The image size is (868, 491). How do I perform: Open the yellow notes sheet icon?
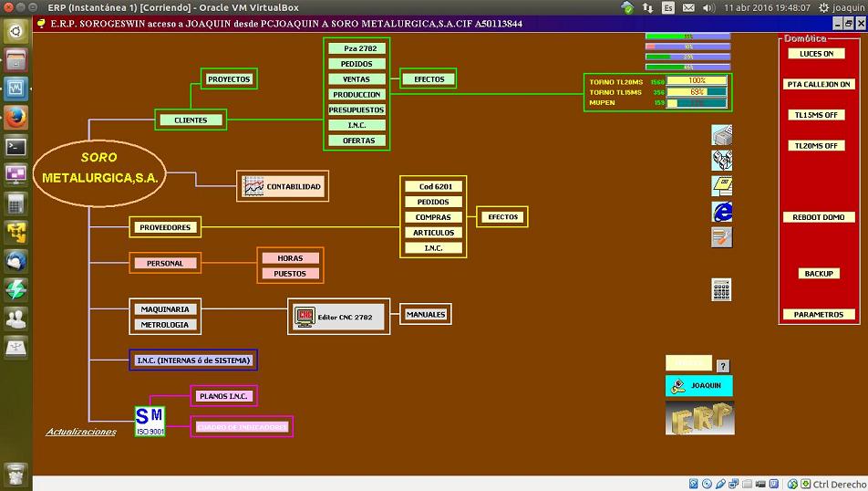pos(721,186)
